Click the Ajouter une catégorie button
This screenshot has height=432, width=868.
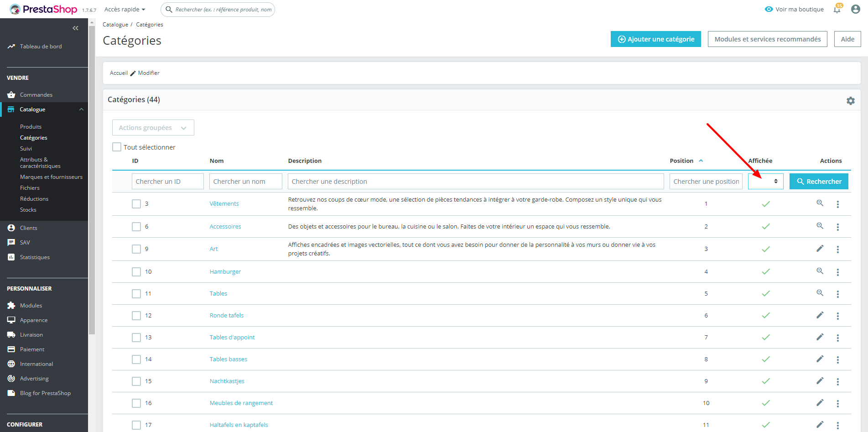[x=656, y=39]
